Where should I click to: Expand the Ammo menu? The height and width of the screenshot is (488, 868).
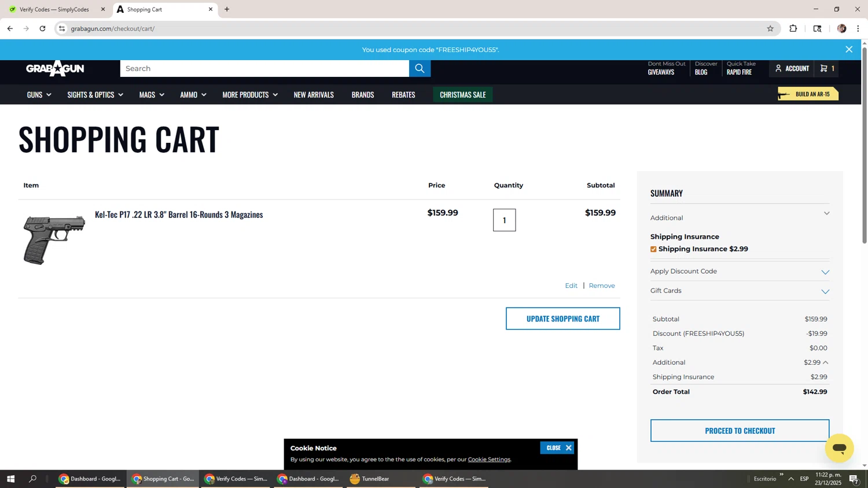click(193, 95)
